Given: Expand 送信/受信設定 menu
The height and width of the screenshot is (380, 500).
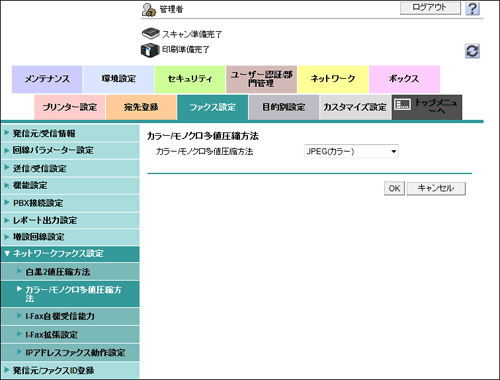Looking at the screenshot, I should (x=70, y=168).
